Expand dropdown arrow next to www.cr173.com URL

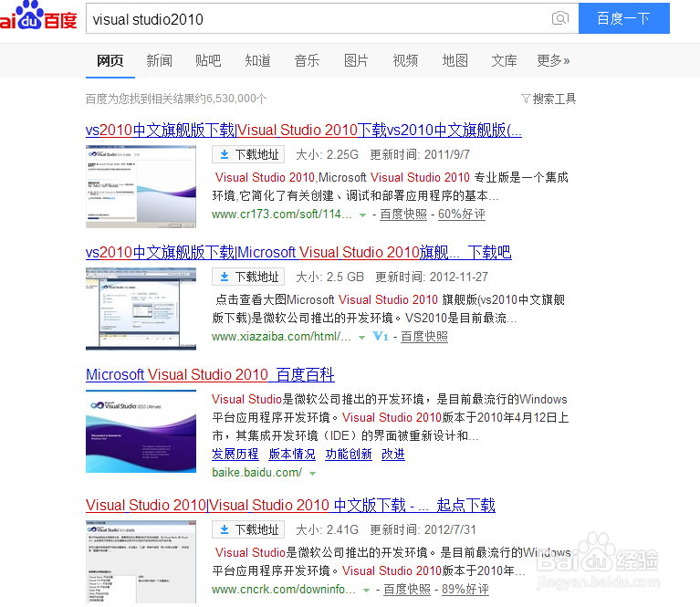[363, 215]
